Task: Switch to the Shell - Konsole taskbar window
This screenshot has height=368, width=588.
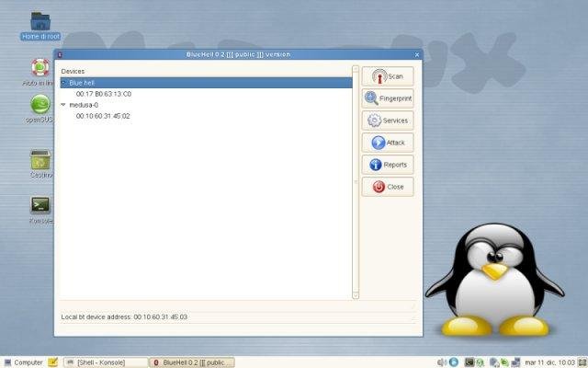Action: coord(105,362)
